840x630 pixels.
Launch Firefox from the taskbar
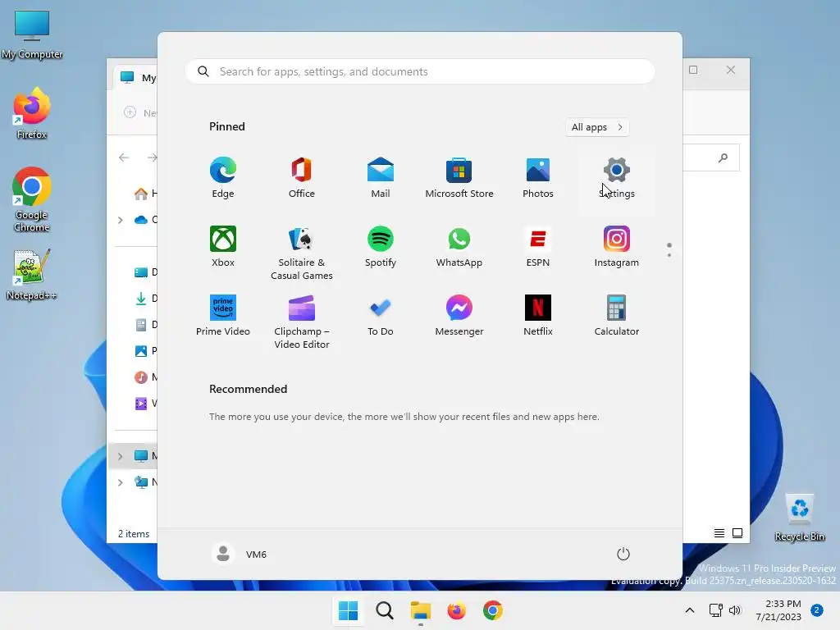click(x=456, y=610)
